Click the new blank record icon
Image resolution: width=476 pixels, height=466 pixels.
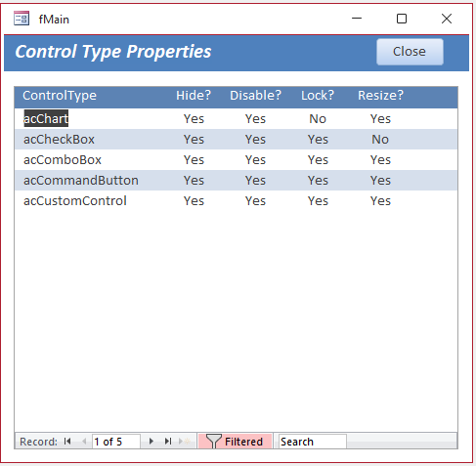coord(185,442)
